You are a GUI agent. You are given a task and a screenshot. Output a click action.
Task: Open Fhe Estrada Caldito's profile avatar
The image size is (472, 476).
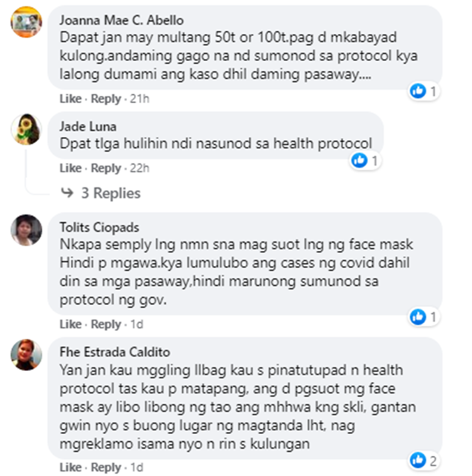point(26,355)
